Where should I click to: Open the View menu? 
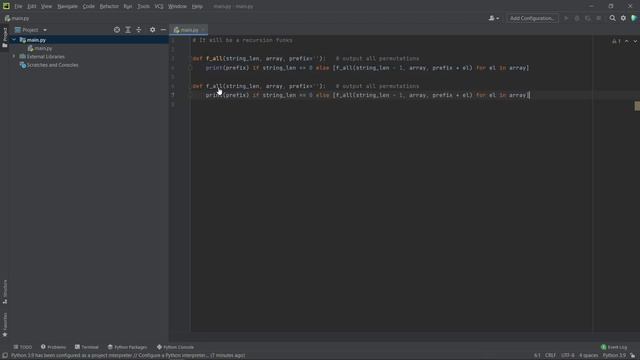pyautogui.click(x=46, y=7)
